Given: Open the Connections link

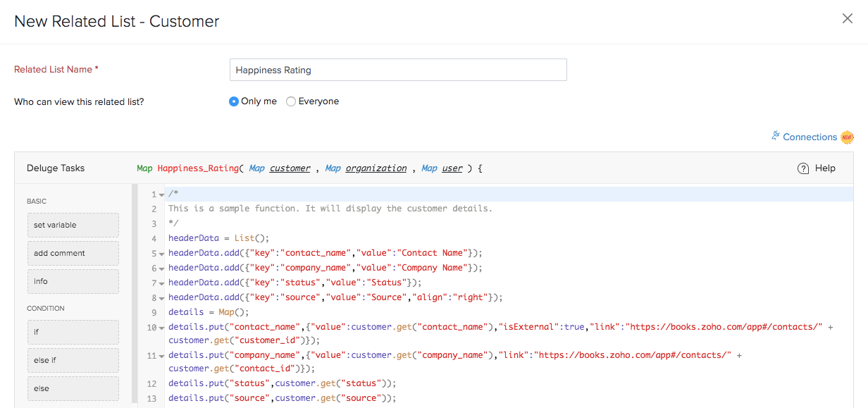Looking at the screenshot, I should point(810,137).
